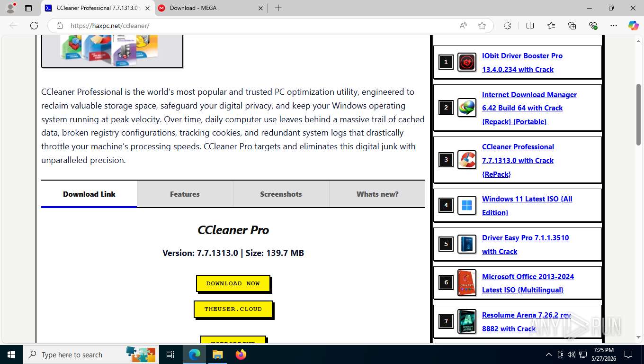Click the browser back arrow

click(13, 26)
